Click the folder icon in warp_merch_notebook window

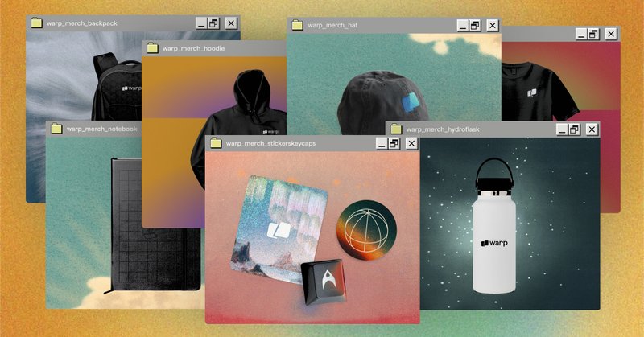pyautogui.click(x=56, y=129)
